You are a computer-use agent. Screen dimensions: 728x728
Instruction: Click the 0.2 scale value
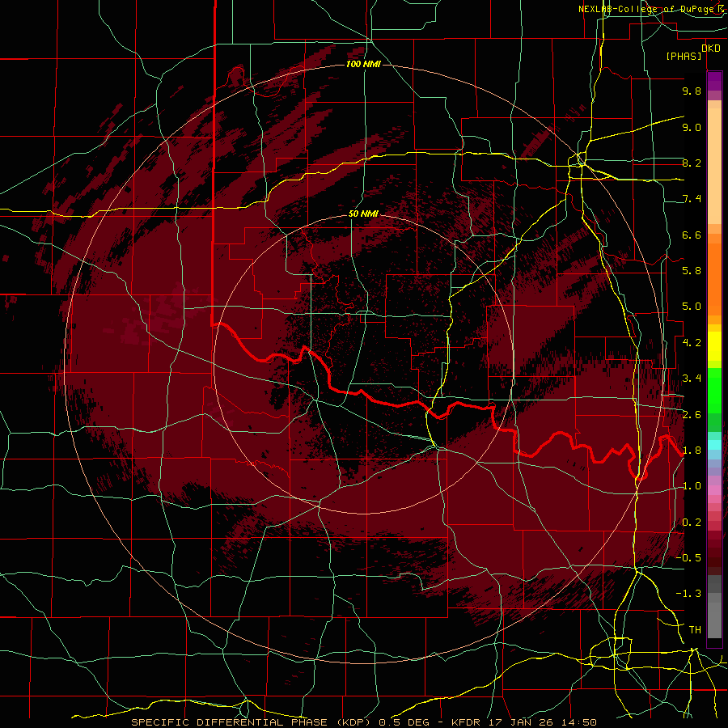point(692,523)
